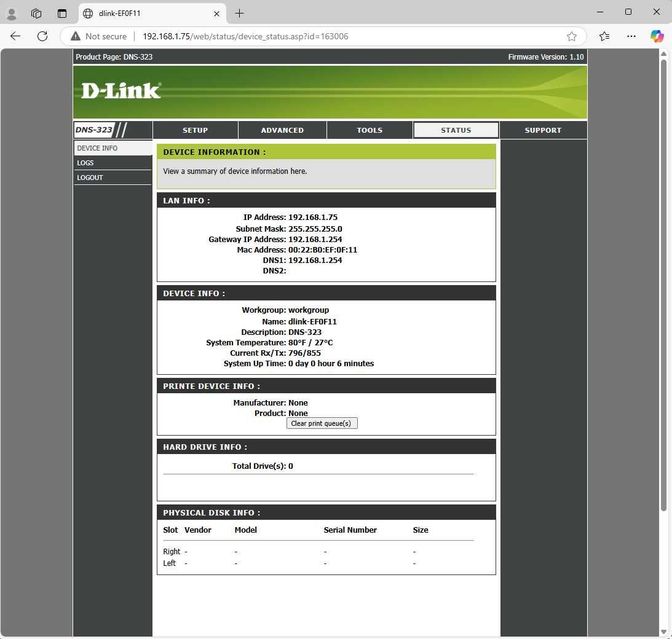Click Firmware Version: 1.10 text

pos(545,57)
